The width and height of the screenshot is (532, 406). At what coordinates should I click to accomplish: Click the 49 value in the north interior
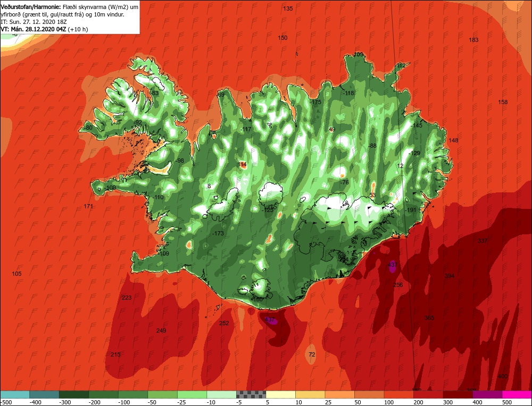tap(332, 130)
